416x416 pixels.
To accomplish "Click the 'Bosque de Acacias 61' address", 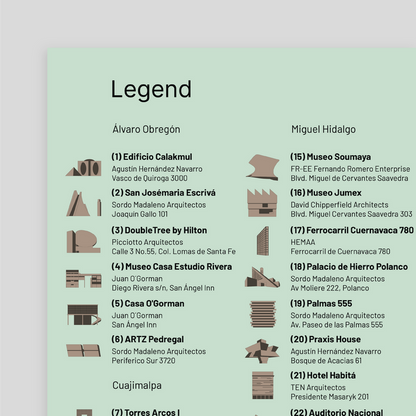I will (x=326, y=361).
